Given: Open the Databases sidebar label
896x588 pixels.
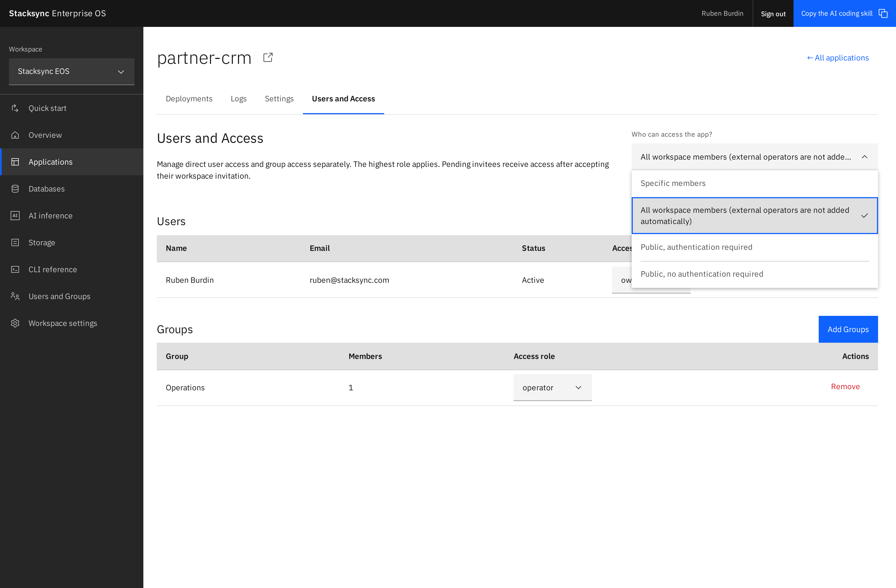Looking at the screenshot, I should tap(47, 189).
